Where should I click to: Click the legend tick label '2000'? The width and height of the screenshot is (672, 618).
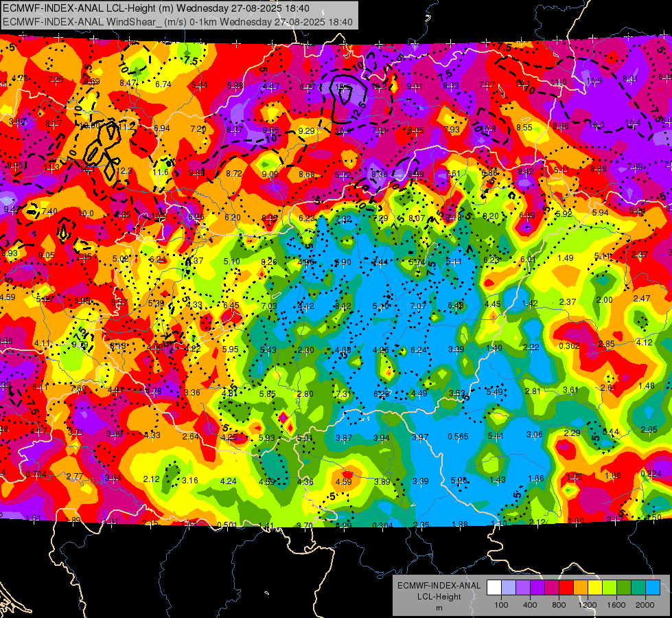(645, 605)
